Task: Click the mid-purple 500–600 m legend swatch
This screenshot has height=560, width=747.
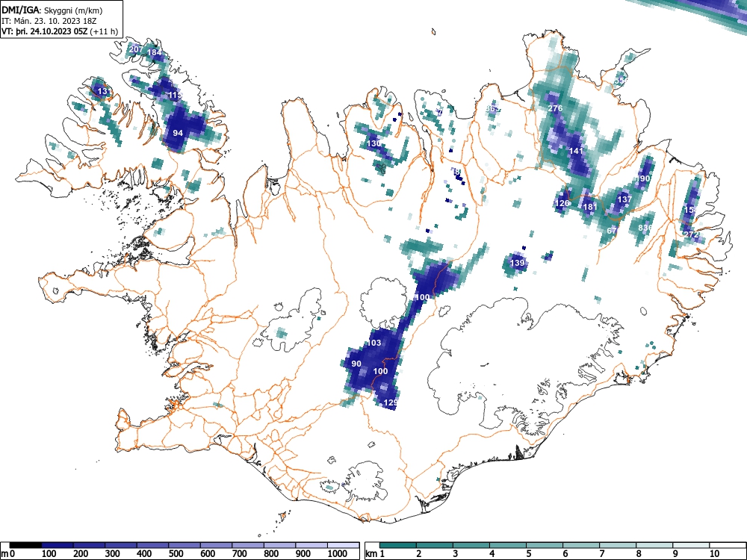Action: 185,545
